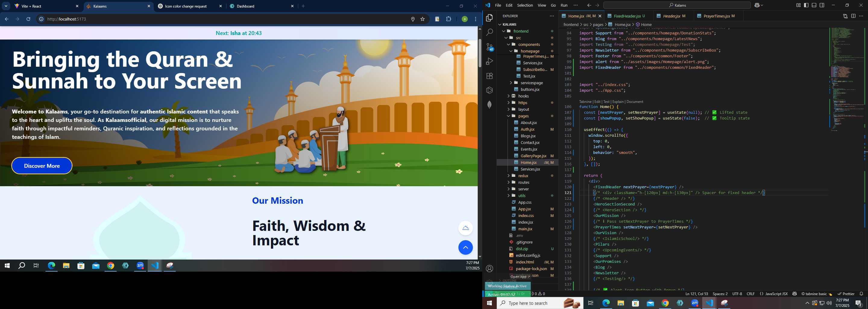Open the Extensions view in VS Code
868x309 pixels.
[489, 76]
